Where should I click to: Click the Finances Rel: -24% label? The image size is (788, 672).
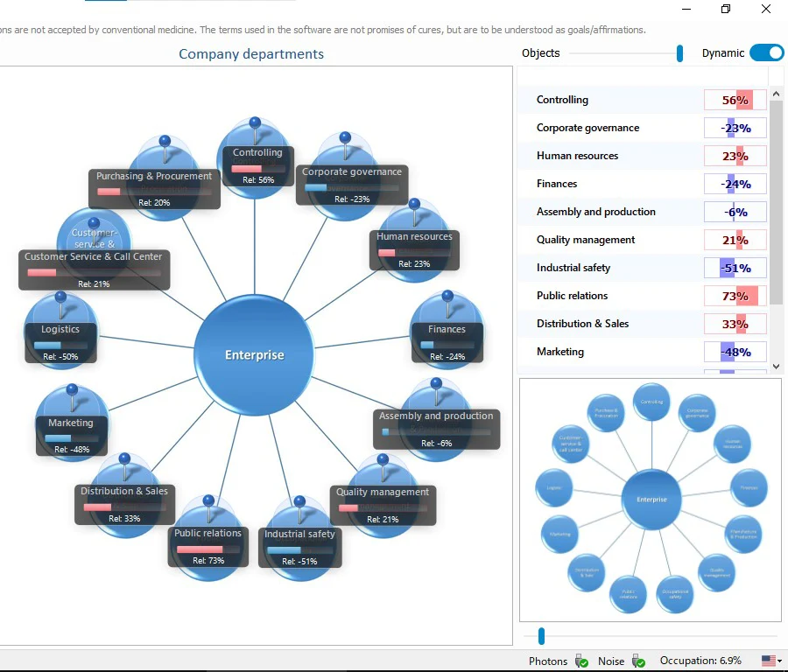pos(447,342)
